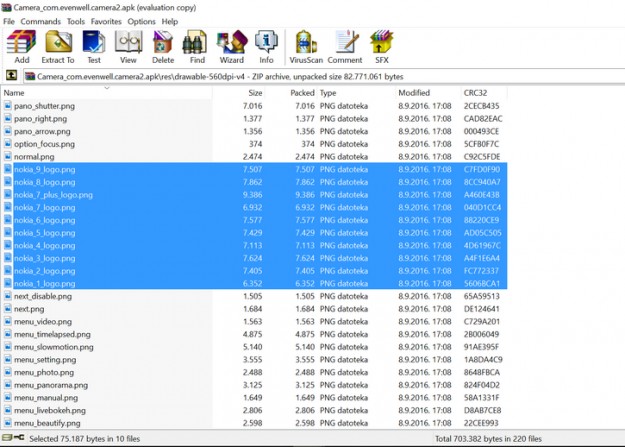The width and height of the screenshot is (625, 447).
Task: Run Test on the archive
Action: 93,45
